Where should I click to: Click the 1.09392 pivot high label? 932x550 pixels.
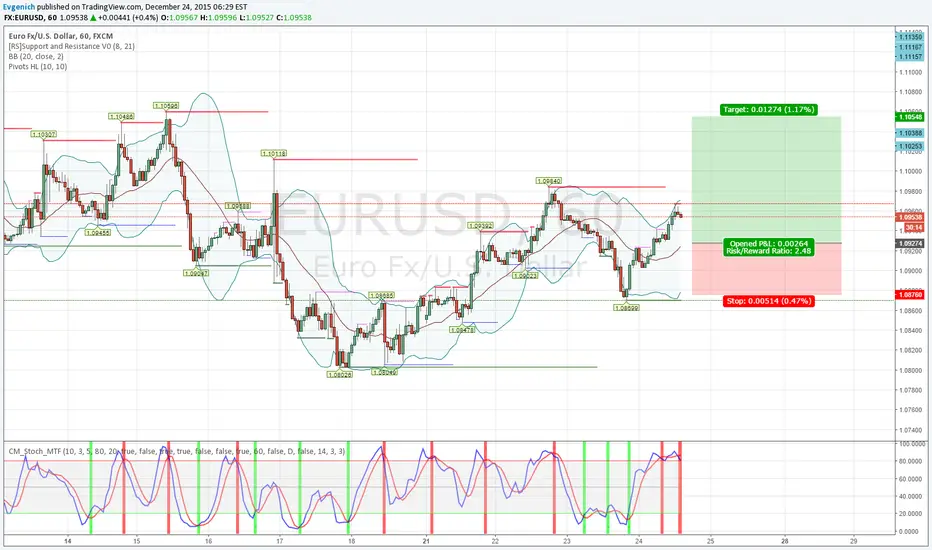point(480,226)
